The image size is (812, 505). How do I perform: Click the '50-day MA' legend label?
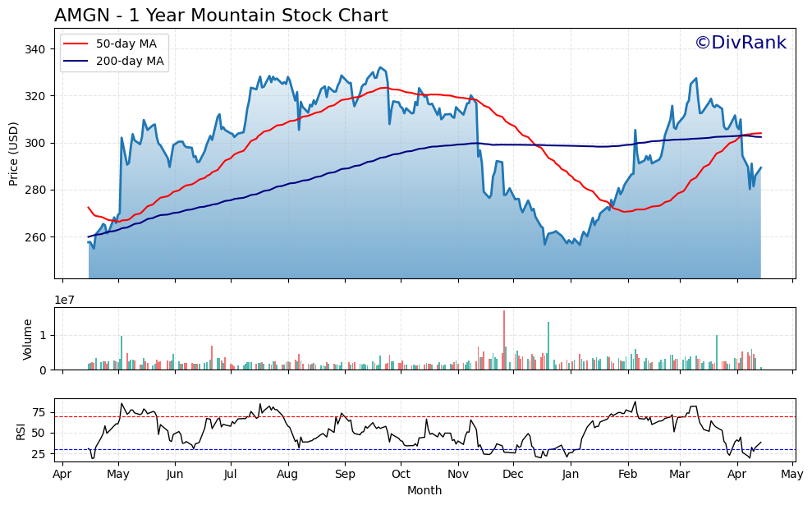(x=126, y=44)
